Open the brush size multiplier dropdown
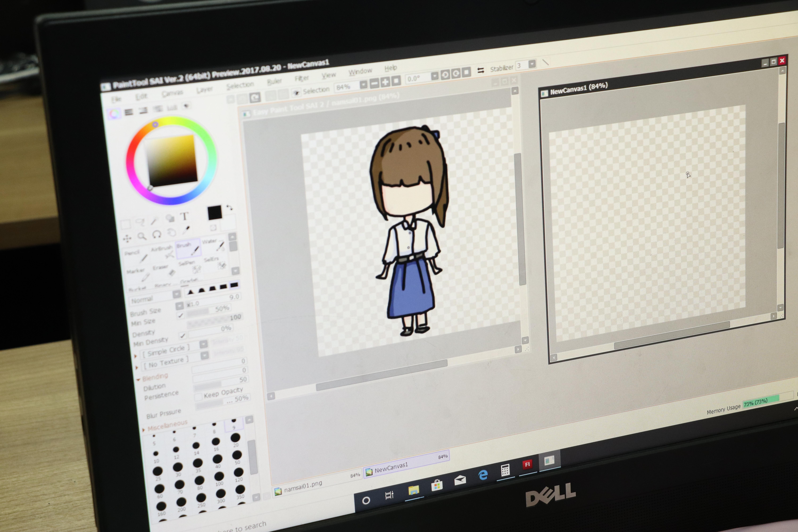798x532 pixels. 179,306
